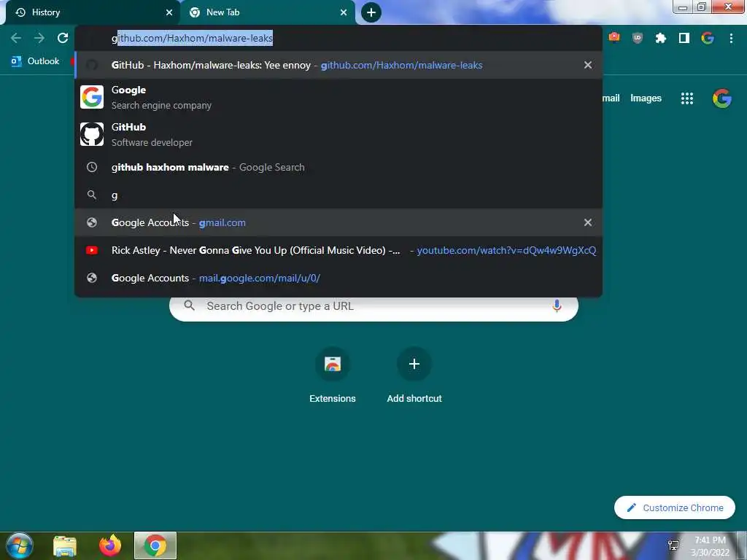Close the New Tab tab

tap(344, 12)
